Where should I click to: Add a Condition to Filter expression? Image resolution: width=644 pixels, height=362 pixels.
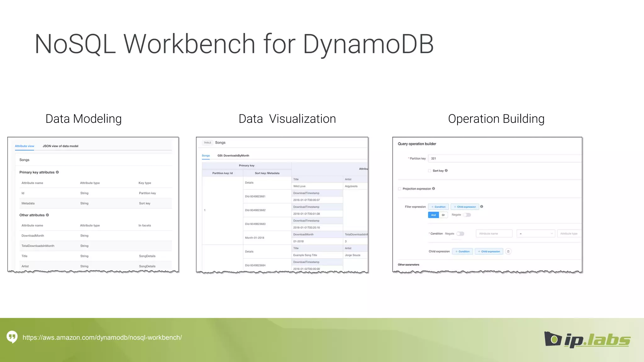point(438,207)
